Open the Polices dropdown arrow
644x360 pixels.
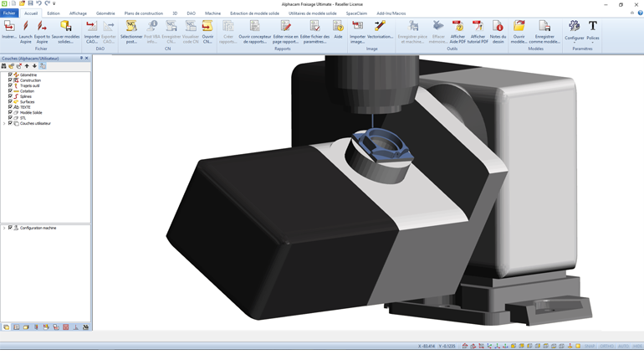click(x=592, y=43)
